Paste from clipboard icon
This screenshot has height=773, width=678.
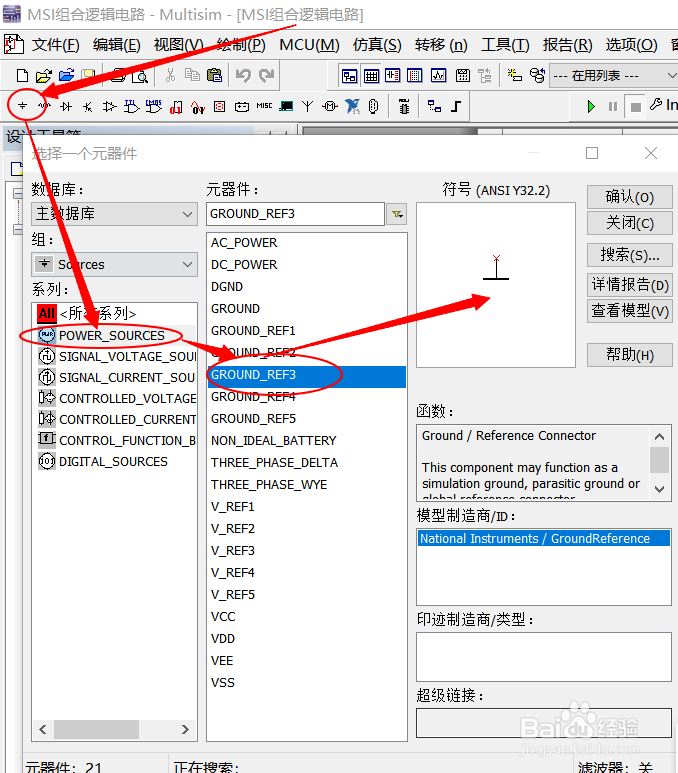tap(214, 75)
